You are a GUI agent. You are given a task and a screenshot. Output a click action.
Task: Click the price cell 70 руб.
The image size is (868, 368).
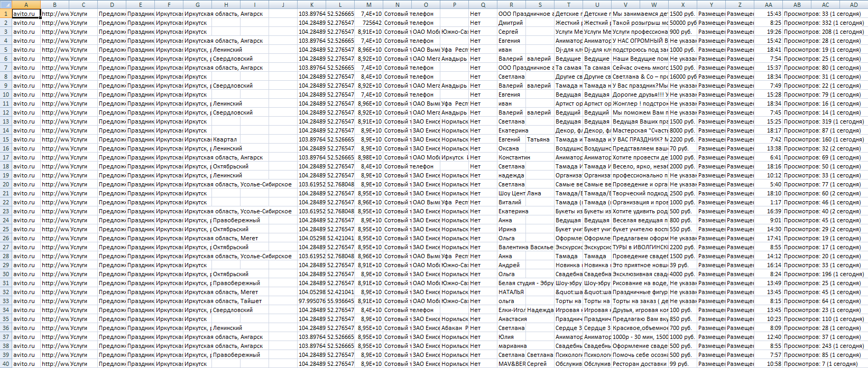pos(682,148)
